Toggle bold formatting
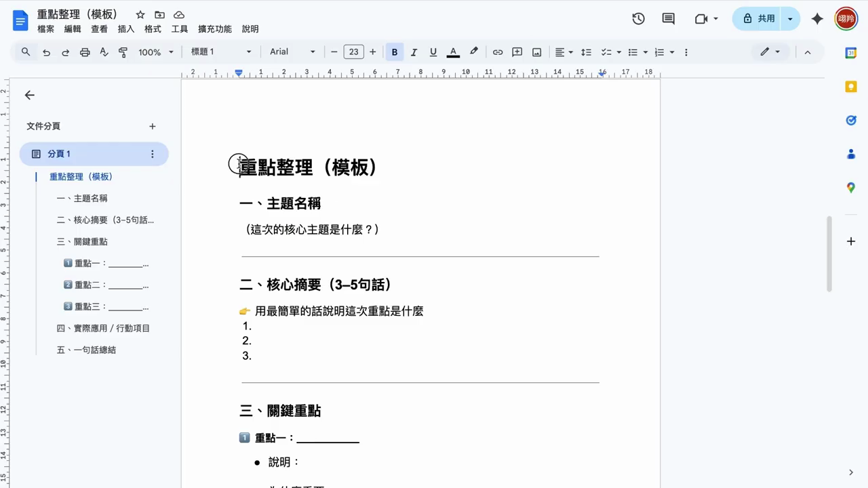Screen dimensions: 868x488 click(395, 52)
